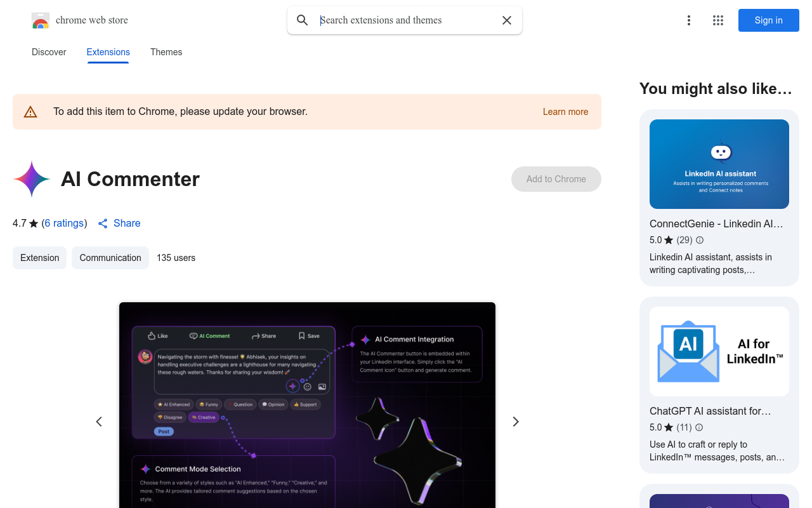Clear the search field with X icon
812x508 pixels.
pyautogui.click(x=507, y=20)
